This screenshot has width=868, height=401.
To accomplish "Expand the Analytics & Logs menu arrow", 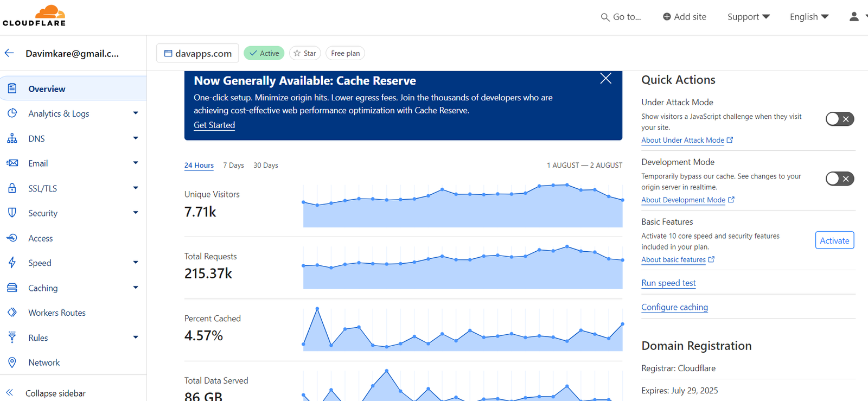I will (136, 113).
